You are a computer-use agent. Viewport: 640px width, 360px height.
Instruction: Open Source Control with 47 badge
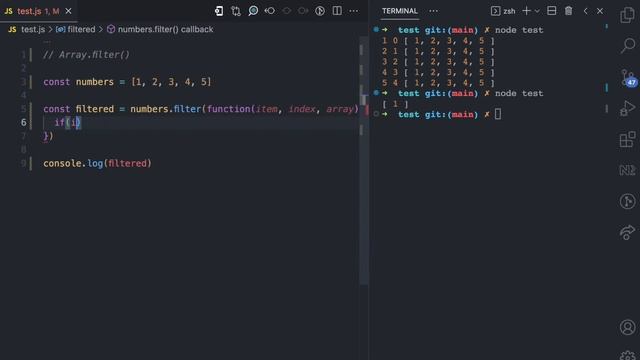coord(628,77)
